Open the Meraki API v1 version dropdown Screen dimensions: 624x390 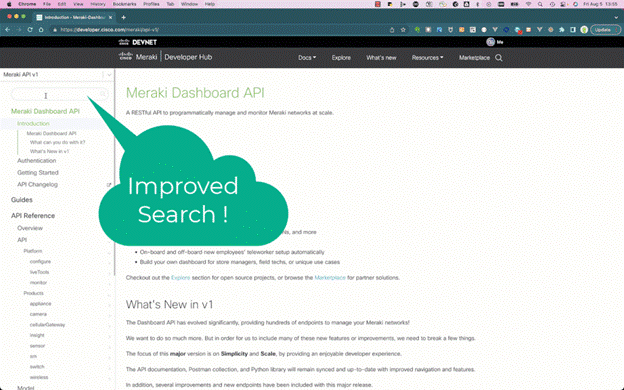coord(57,74)
